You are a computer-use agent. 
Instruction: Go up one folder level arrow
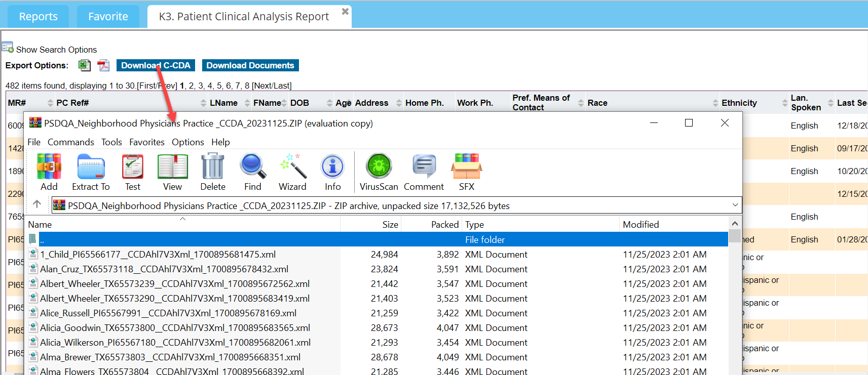(x=37, y=204)
